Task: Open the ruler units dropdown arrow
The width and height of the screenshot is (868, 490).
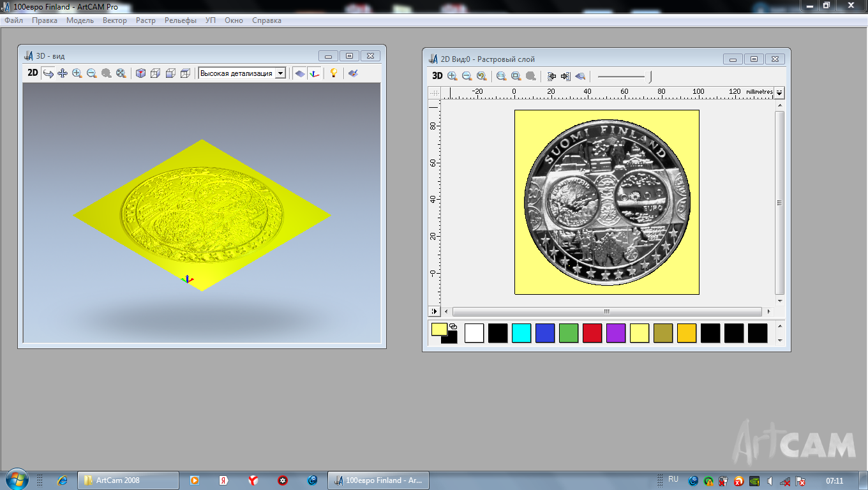Action: click(x=779, y=93)
